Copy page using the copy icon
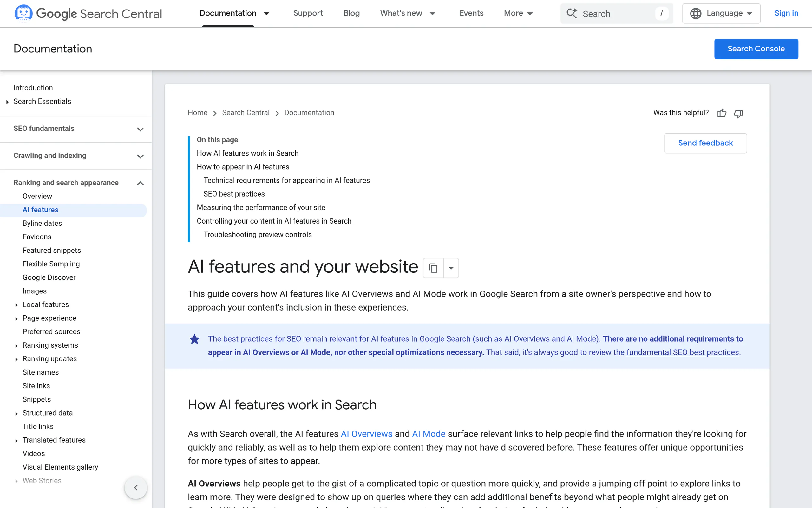 click(x=433, y=268)
